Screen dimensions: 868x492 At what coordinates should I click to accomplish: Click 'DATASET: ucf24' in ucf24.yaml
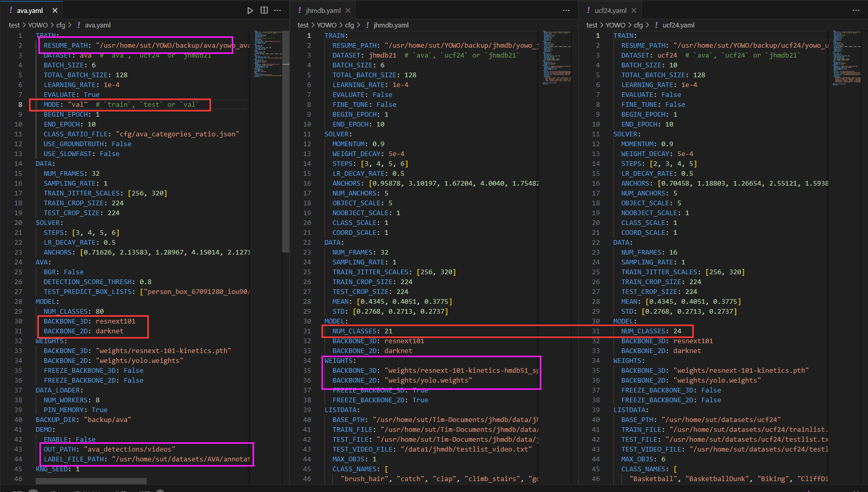pos(649,55)
